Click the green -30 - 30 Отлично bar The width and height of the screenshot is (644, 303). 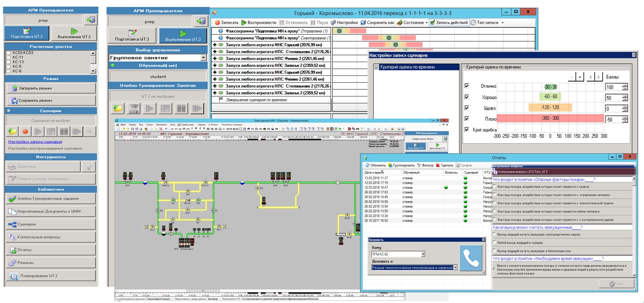coord(550,87)
